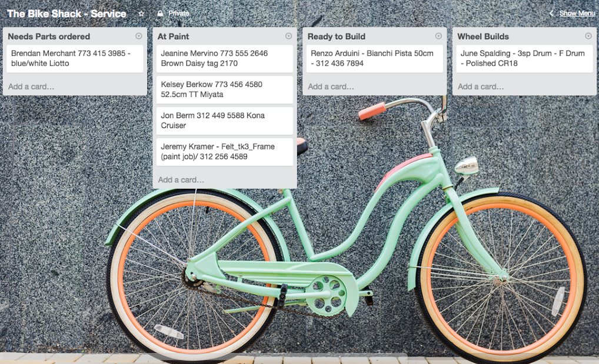The height and width of the screenshot is (364, 599).
Task: Add a card in Wheel Builds list
Action: click(x=481, y=86)
